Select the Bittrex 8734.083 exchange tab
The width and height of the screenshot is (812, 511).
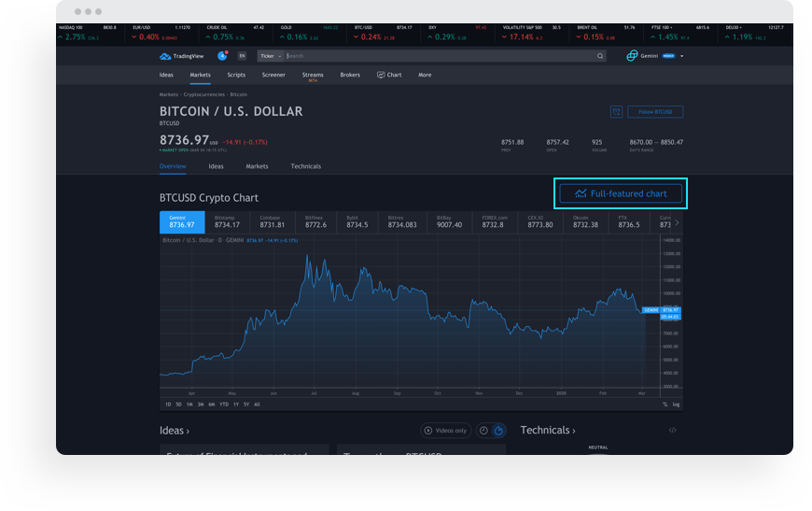coord(402,222)
